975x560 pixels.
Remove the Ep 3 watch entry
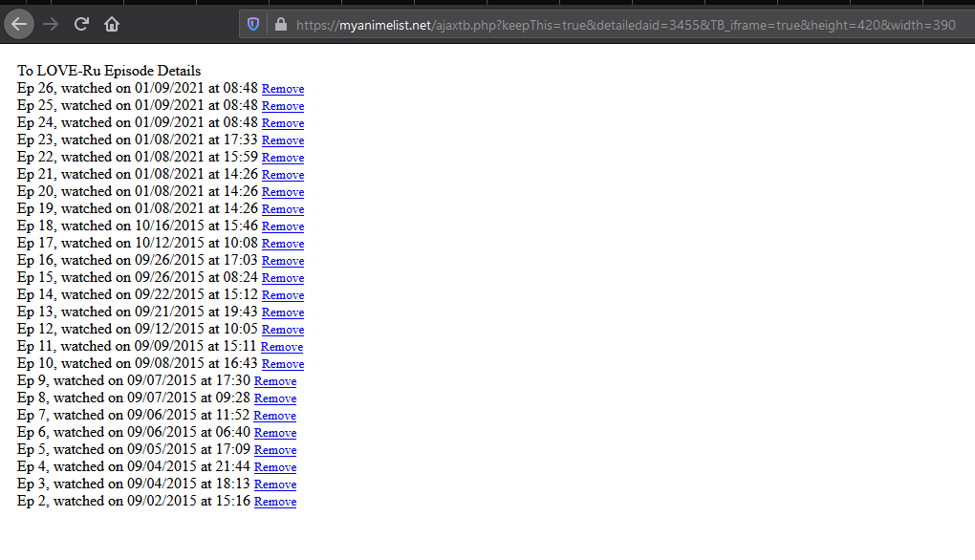275,485
